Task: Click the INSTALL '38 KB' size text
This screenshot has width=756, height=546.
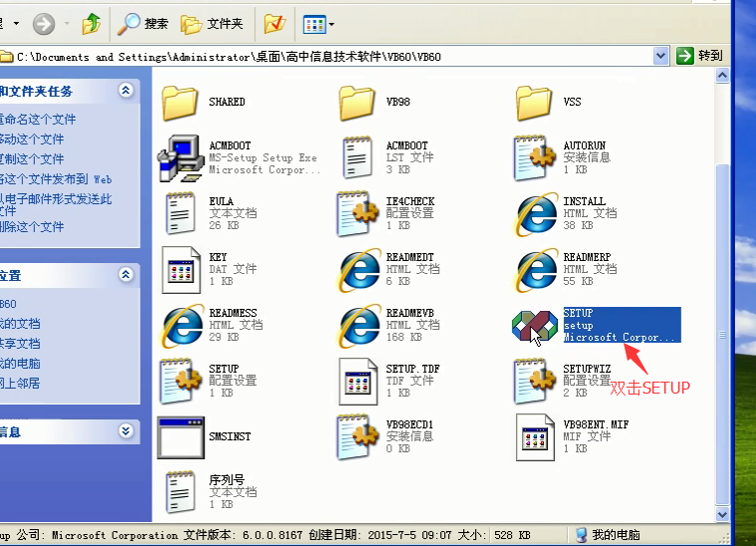Action: click(x=578, y=225)
